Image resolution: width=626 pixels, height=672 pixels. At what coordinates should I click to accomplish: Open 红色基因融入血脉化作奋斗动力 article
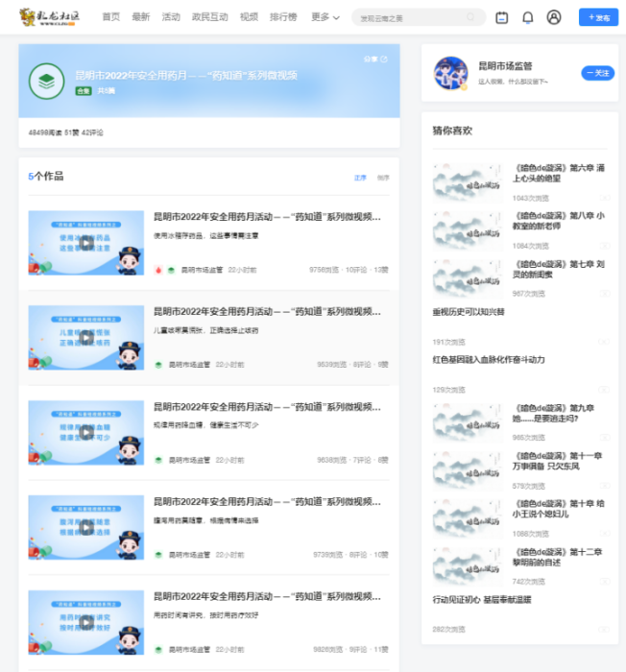[x=489, y=360]
